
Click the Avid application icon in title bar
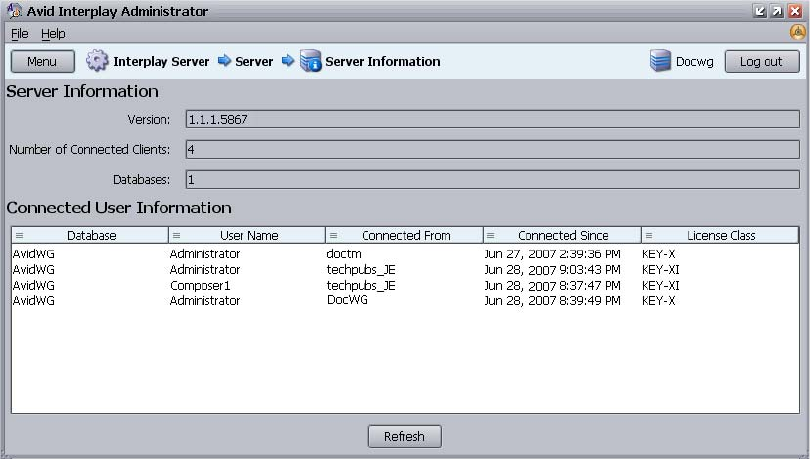[x=14, y=11]
